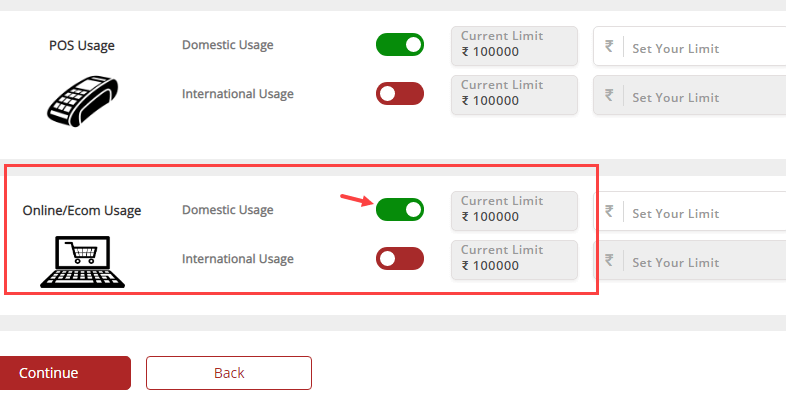
Task: Set your limit for POS Domestic Usage
Action: coord(690,46)
